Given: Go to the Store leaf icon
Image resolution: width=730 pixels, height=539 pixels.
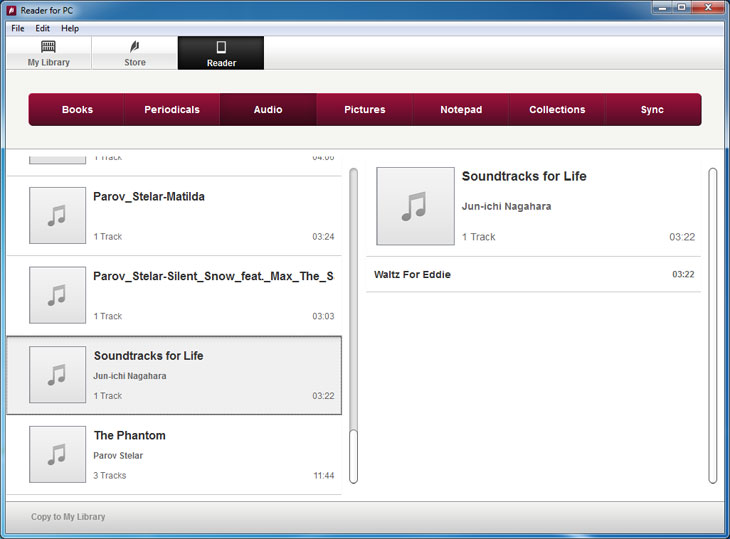Looking at the screenshot, I should [135, 47].
